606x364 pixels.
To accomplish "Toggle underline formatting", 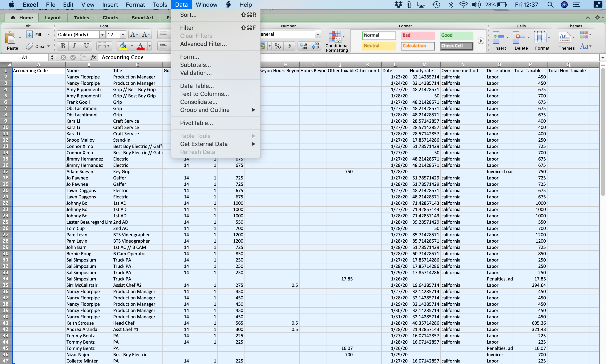I will pyautogui.click(x=86, y=46).
